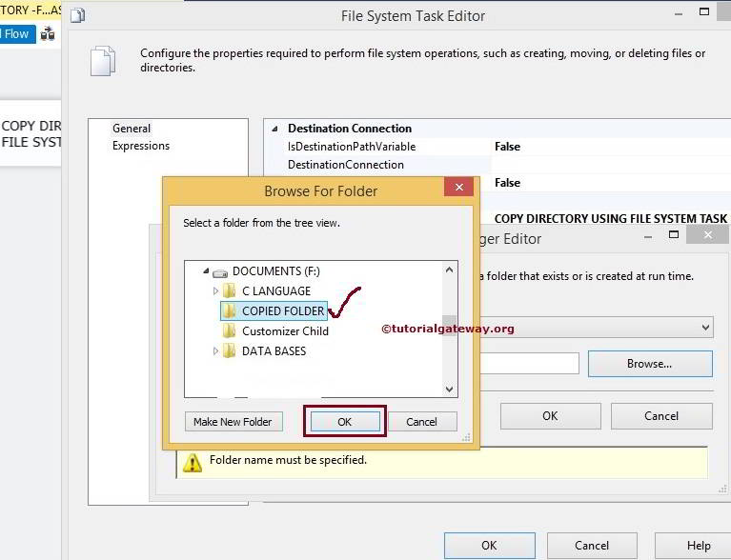Click the DOCUMENTS (F:) drive icon
Viewport: 731px width, 560px height.
220,272
